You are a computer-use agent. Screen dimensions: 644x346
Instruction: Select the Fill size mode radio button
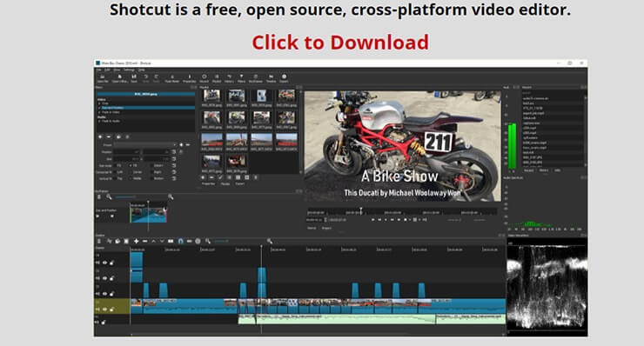click(131, 166)
